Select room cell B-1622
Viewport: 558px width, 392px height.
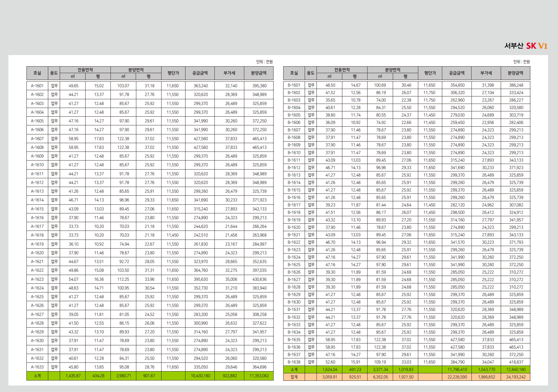coord(294,242)
